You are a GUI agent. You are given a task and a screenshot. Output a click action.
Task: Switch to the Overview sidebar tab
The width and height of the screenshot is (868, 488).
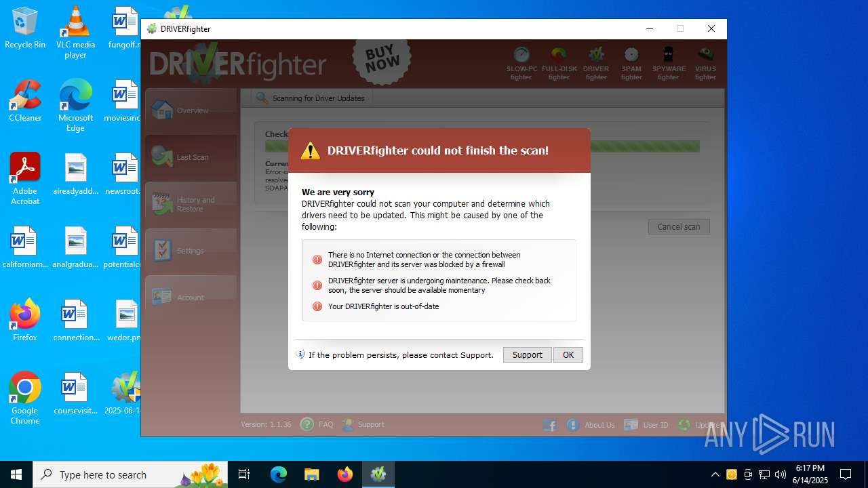click(191, 110)
